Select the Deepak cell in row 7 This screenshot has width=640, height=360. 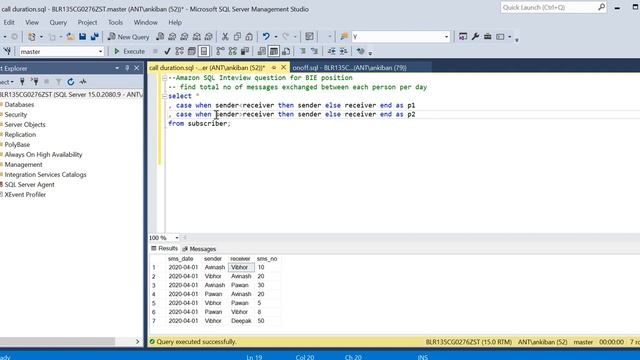click(x=241, y=321)
